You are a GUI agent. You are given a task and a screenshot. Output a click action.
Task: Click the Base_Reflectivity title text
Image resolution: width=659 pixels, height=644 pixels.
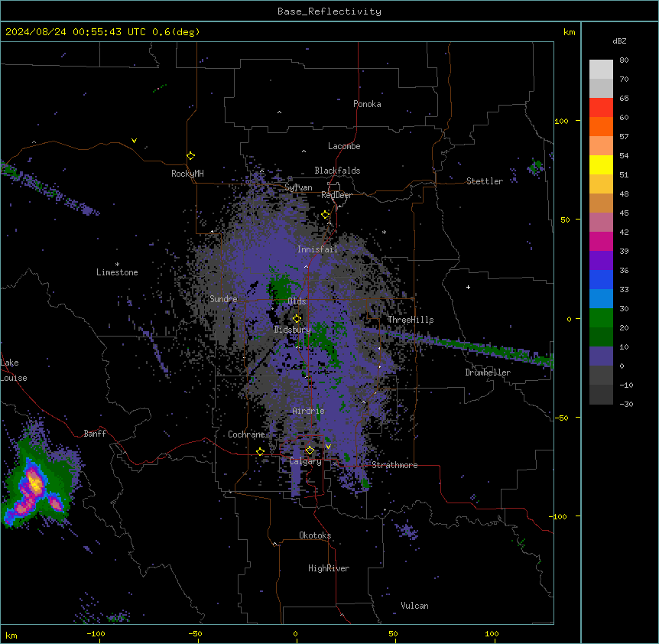tap(329, 11)
